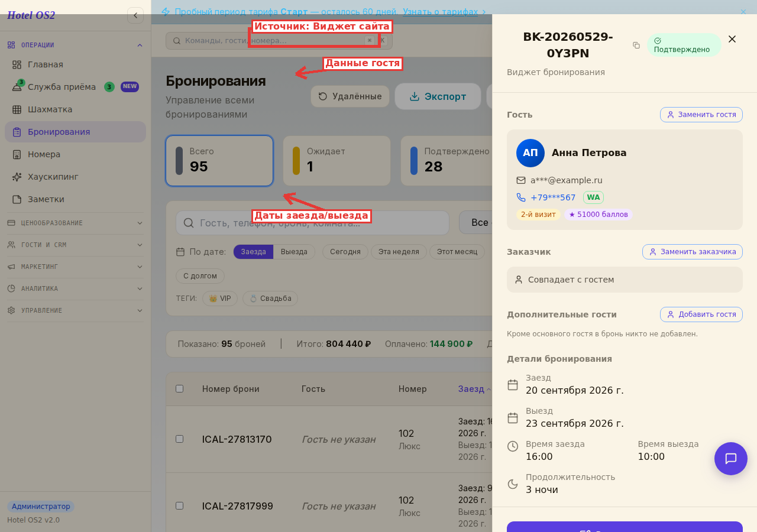Open Шахматка view
This screenshot has width=757, height=532.
75,109
